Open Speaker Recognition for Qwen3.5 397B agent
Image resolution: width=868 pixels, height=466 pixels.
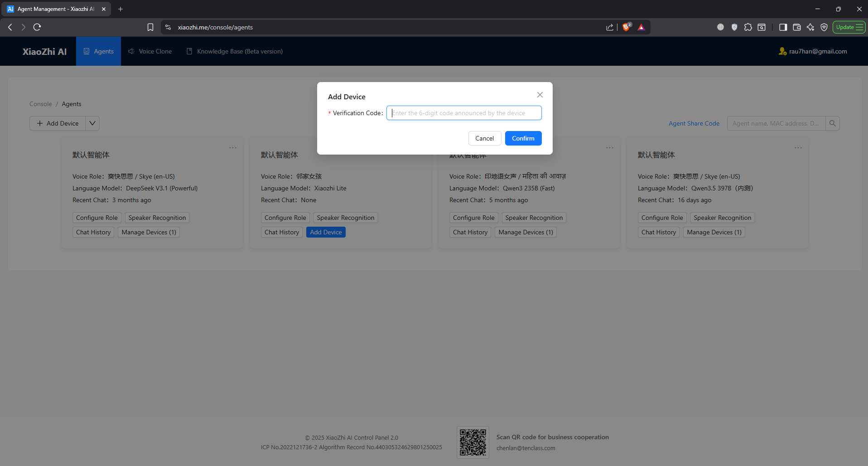723,218
